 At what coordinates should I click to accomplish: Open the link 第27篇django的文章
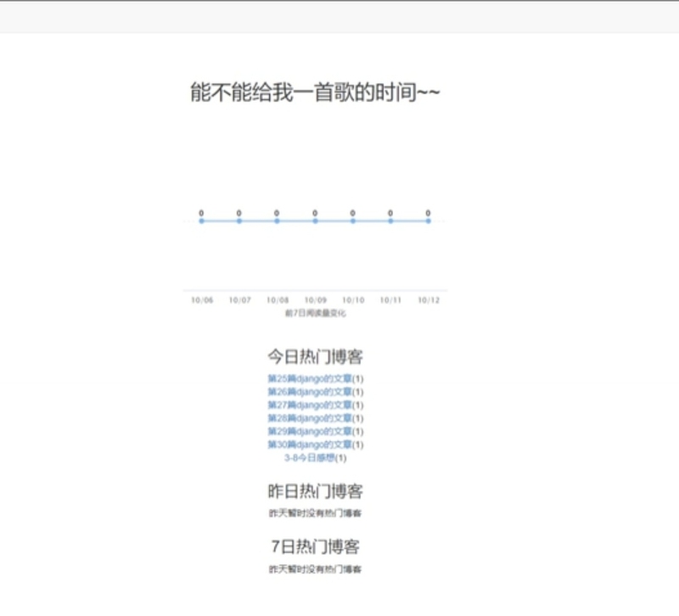point(310,406)
